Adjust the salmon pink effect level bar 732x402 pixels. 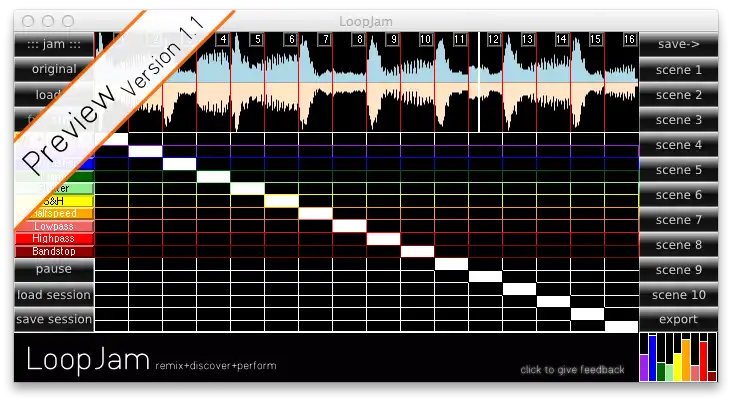click(695, 373)
